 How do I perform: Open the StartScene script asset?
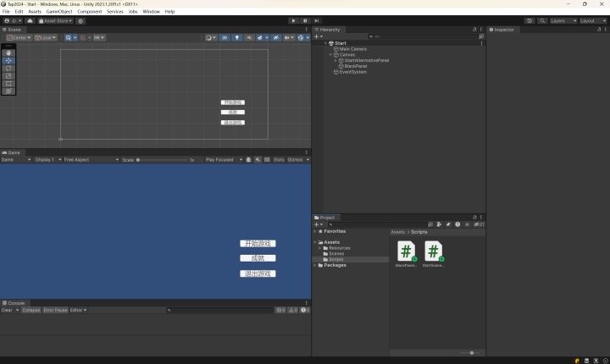tap(433, 252)
